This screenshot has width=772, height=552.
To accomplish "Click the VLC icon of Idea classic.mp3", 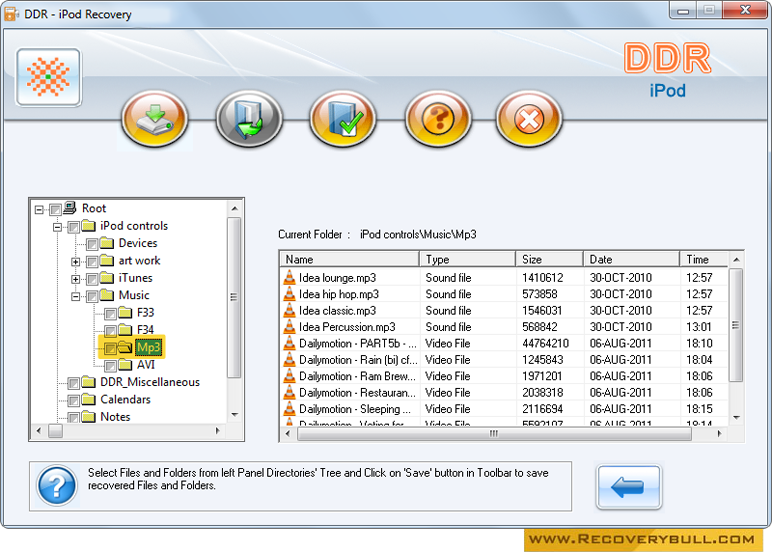I will [290, 311].
